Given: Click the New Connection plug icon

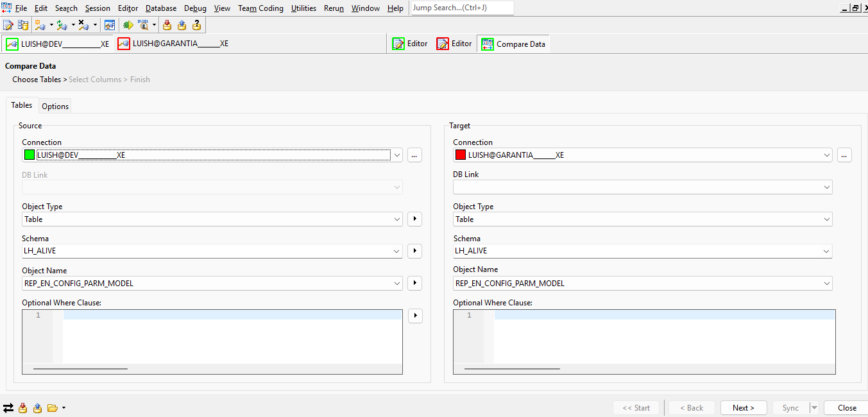Looking at the screenshot, I should pos(40,25).
